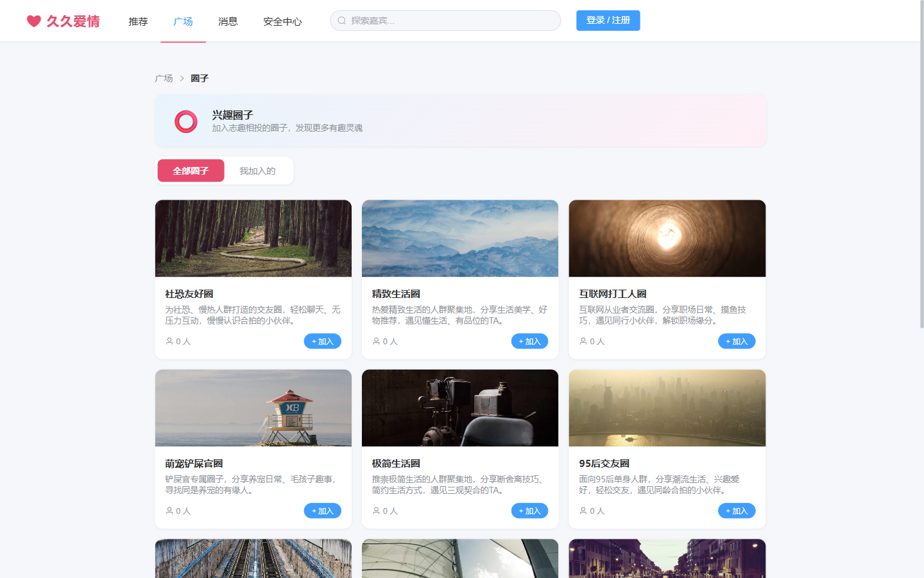The image size is (924, 578).
Task: Click the 精致生活圈 card title
Action: (396, 294)
